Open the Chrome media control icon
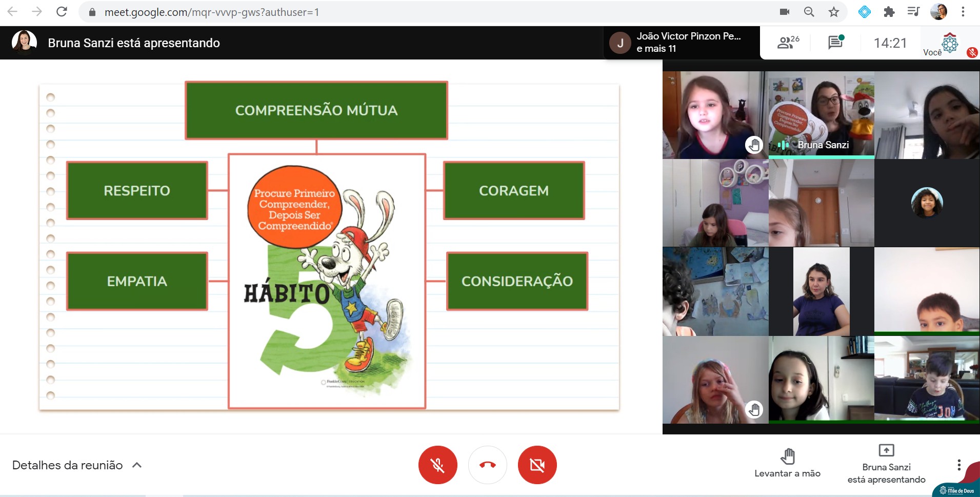The height and width of the screenshot is (497, 980). pos(913,12)
